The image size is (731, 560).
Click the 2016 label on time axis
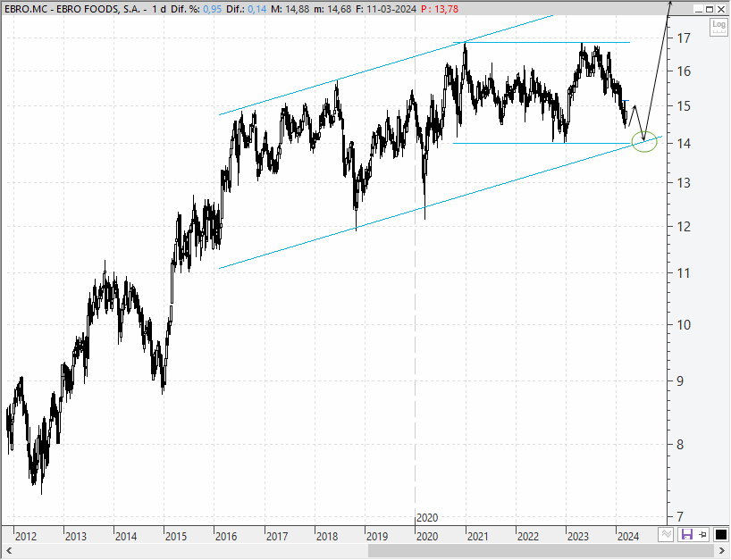point(226,536)
